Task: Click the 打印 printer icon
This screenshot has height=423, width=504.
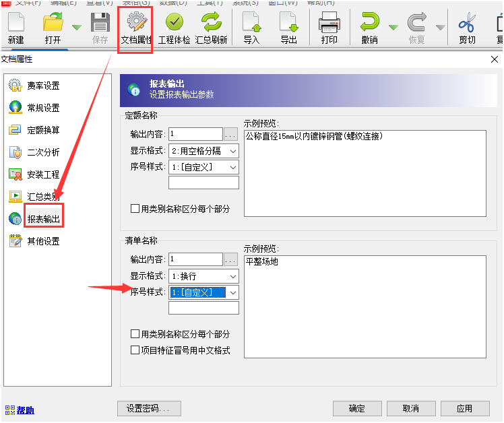Action: (x=329, y=24)
